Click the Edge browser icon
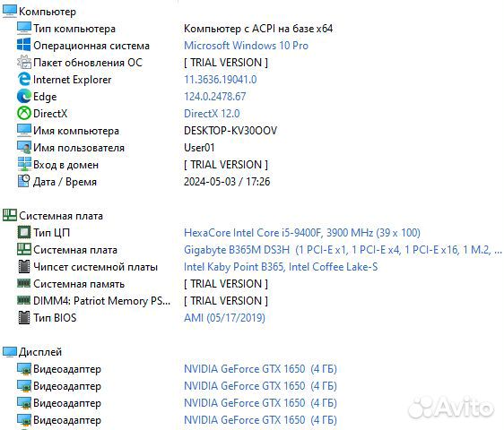 click(x=24, y=97)
